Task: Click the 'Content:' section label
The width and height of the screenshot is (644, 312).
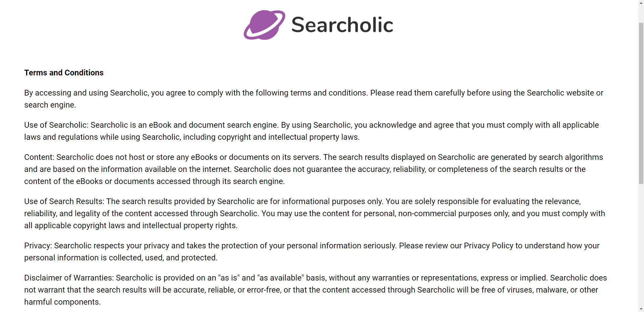Action: point(39,157)
